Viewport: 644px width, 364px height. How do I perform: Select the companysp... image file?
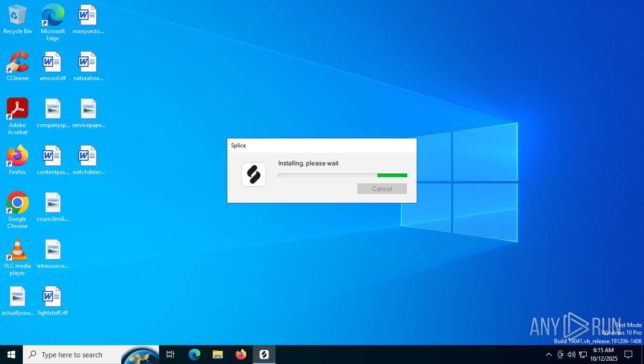53,113
